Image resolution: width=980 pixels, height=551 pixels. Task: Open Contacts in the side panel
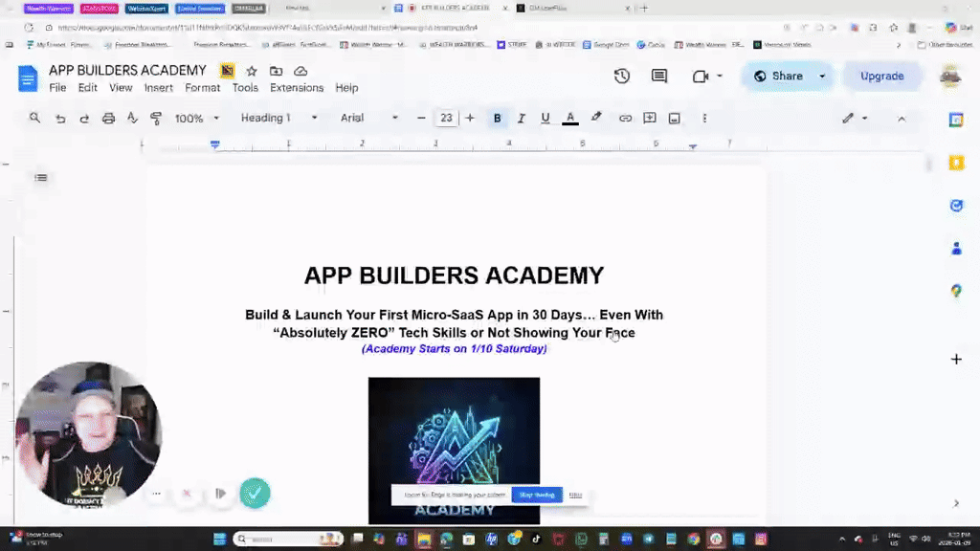[x=956, y=249]
